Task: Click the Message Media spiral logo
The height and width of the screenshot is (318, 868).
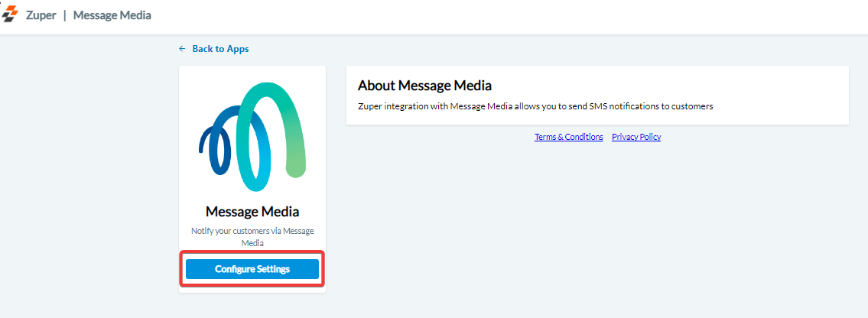Action: (x=252, y=137)
